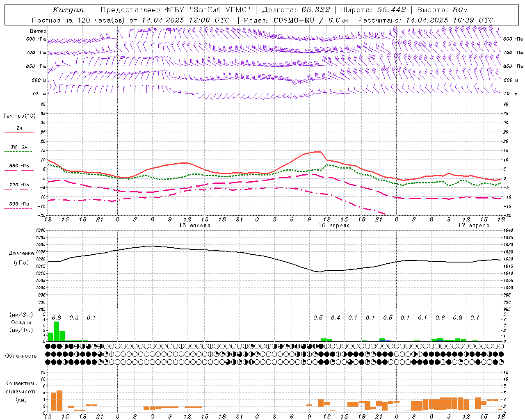Click the "16 апреля" date label
The height and width of the screenshot is (420, 525).
coord(334,226)
